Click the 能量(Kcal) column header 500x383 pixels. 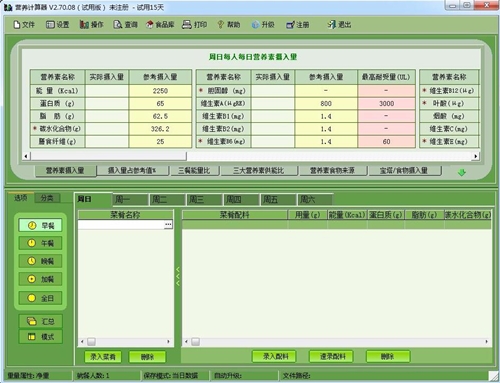pyautogui.click(x=347, y=215)
